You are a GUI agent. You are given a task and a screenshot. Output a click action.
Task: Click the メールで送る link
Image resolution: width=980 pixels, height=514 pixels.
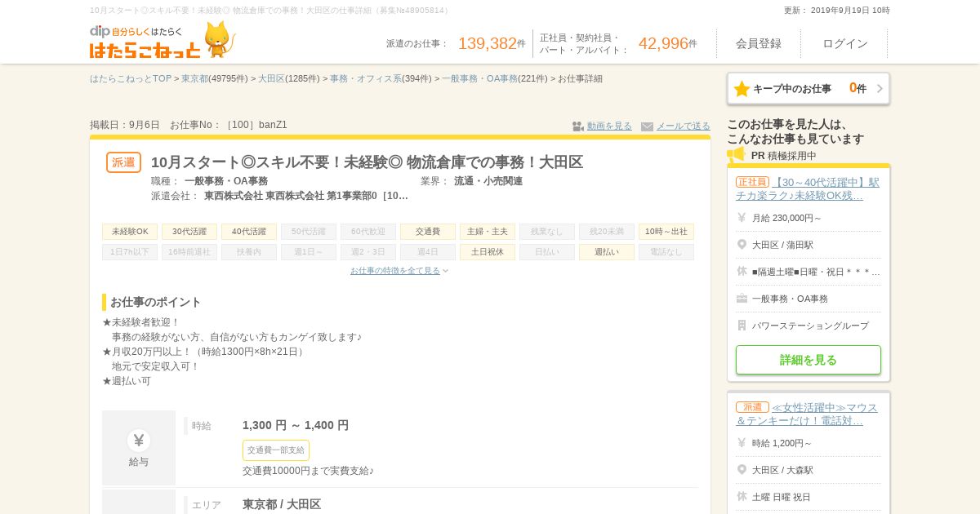[x=684, y=126]
